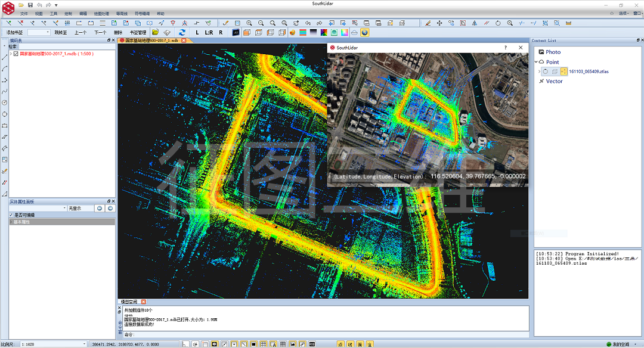Viewport: 644px width, 348px height.
Task: Click the blue refresh arrows icon
Action: pyautogui.click(x=182, y=32)
